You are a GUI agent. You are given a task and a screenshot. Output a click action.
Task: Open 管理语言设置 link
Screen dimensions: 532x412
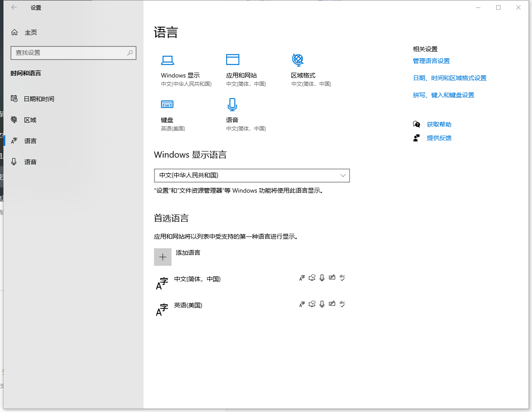coord(431,61)
